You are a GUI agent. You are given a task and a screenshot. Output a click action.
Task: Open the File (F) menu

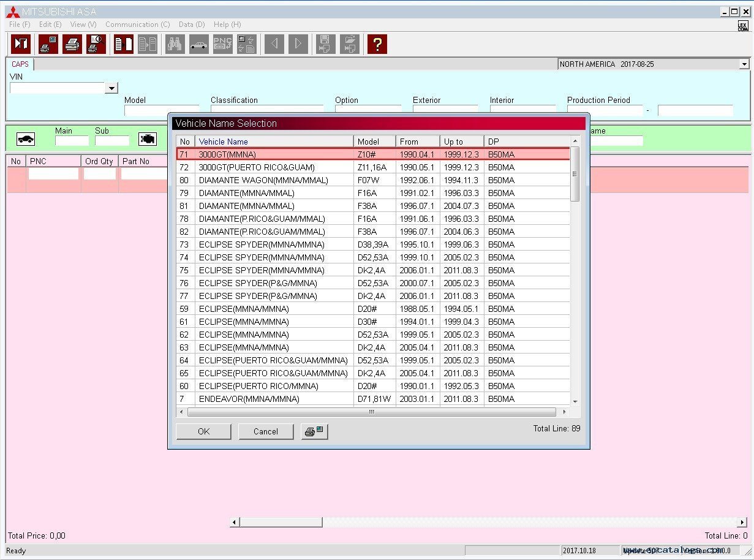tap(20, 25)
